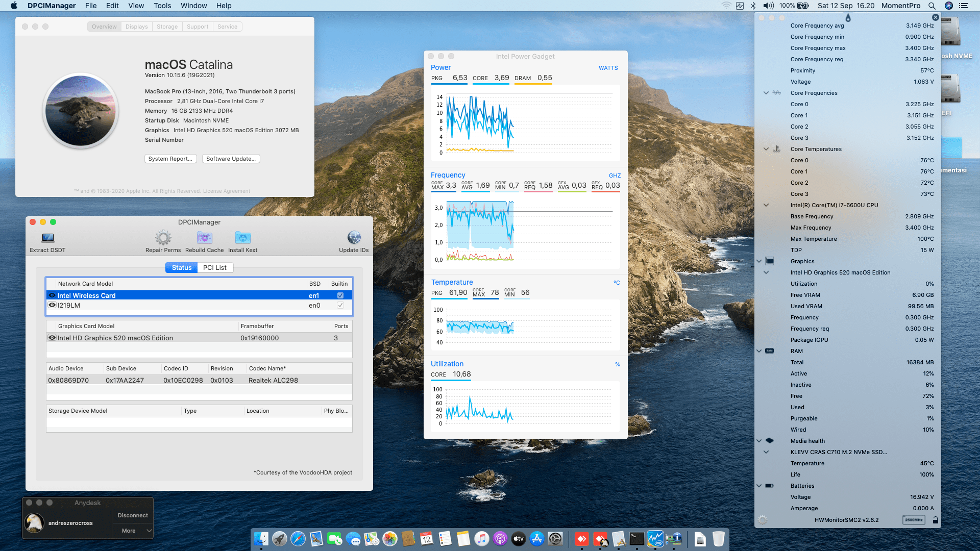Click the macOS Catalina artwork image
Image resolution: width=980 pixels, height=551 pixels.
[x=81, y=110]
